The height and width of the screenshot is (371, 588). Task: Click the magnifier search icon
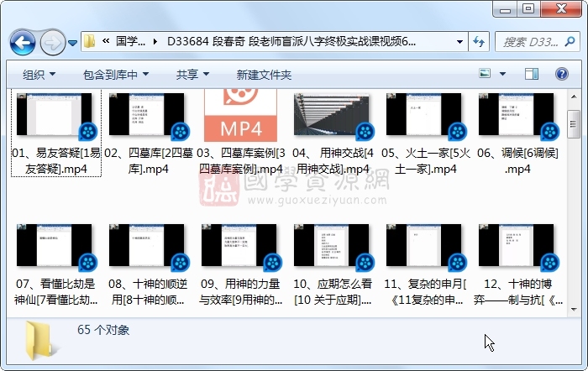coord(570,41)
